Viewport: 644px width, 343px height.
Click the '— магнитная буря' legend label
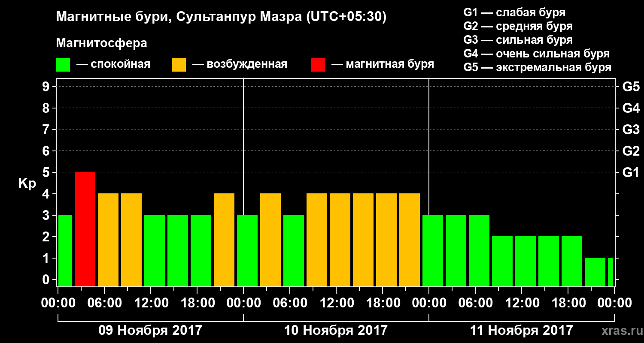click(383, 65)
